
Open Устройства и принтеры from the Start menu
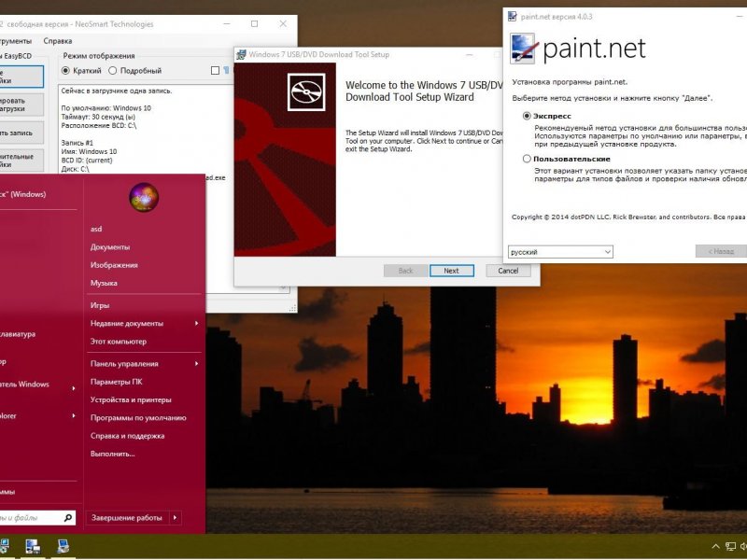(131, 400)
